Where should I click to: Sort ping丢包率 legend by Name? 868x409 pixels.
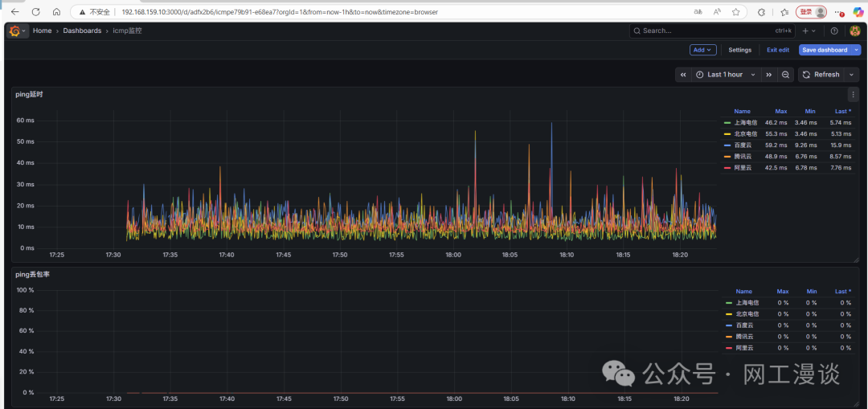744,291
